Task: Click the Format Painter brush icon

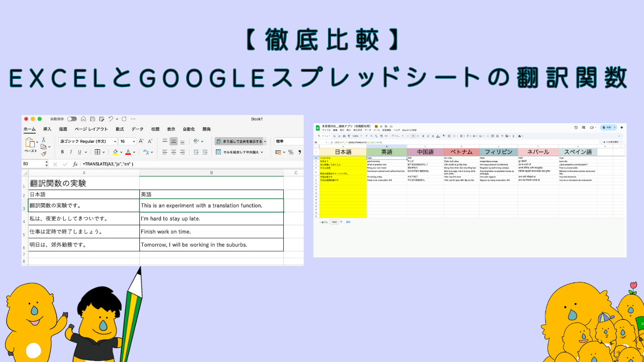Action: pyautogui.click(x=44, y=154)
